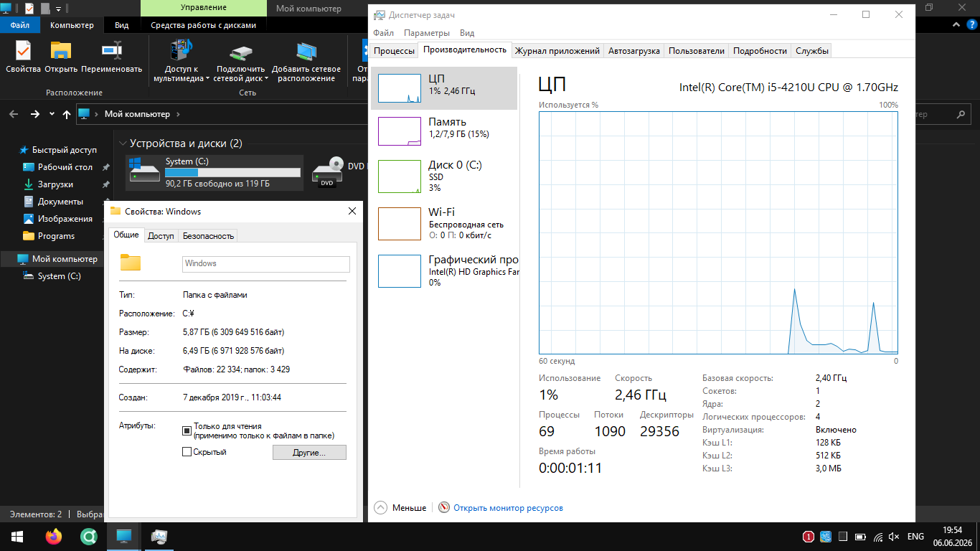Open the Wi-Fi network tray icon
The width and height of the screenshot is (980, 551).
pyautogui.click(x=878, y=537)
